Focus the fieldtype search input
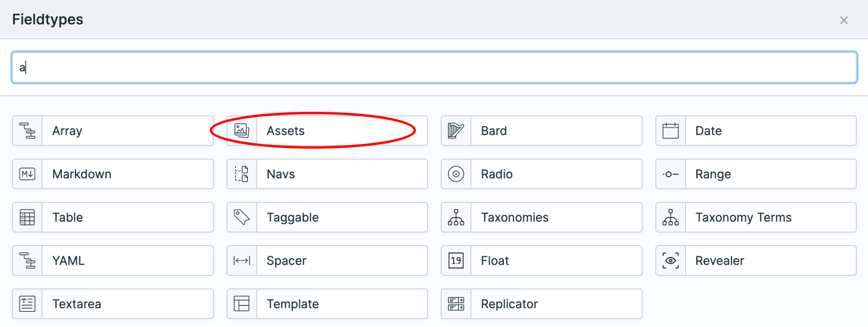This screenshot has height=327, width=868. 434,68
